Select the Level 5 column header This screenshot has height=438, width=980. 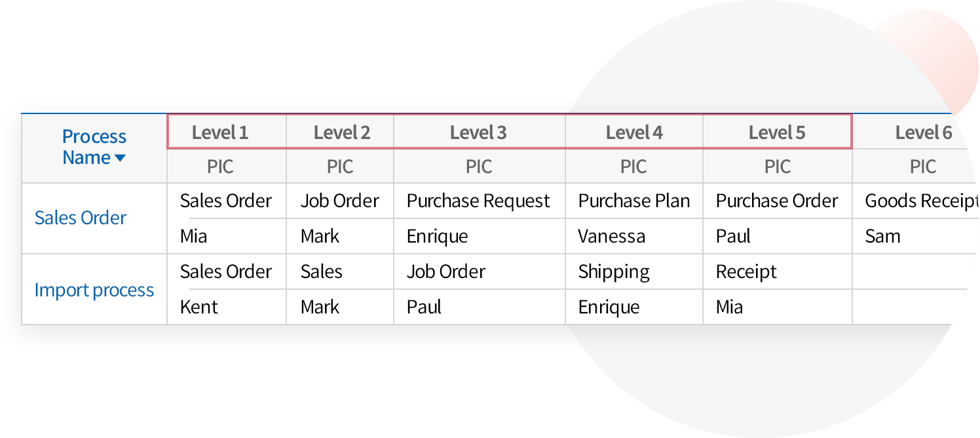777,132
